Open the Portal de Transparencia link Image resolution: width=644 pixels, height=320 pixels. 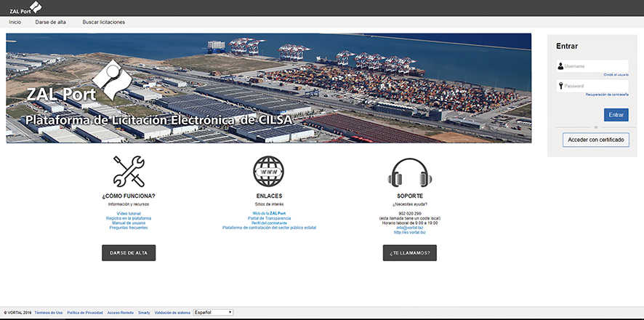[269, 218]
